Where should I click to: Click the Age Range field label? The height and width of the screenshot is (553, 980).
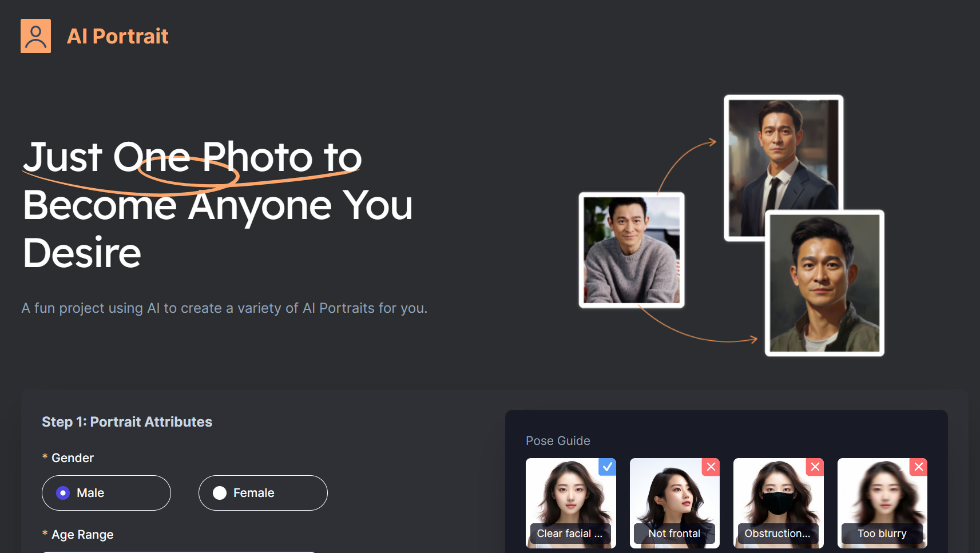(82, 535)
